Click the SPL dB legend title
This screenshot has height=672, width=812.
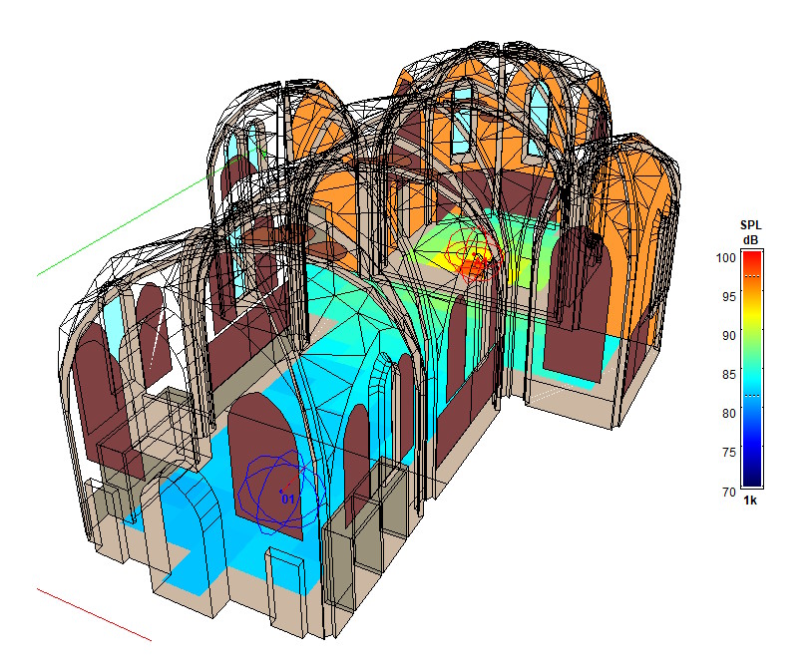point(750,231)
